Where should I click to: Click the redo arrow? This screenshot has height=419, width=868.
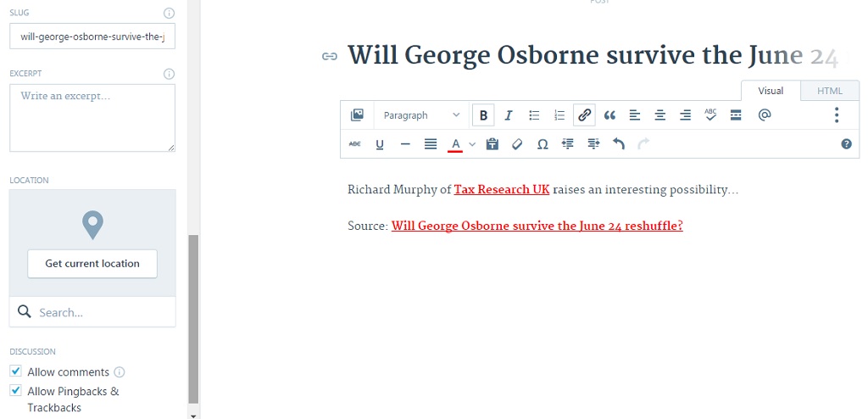(643, 144)
